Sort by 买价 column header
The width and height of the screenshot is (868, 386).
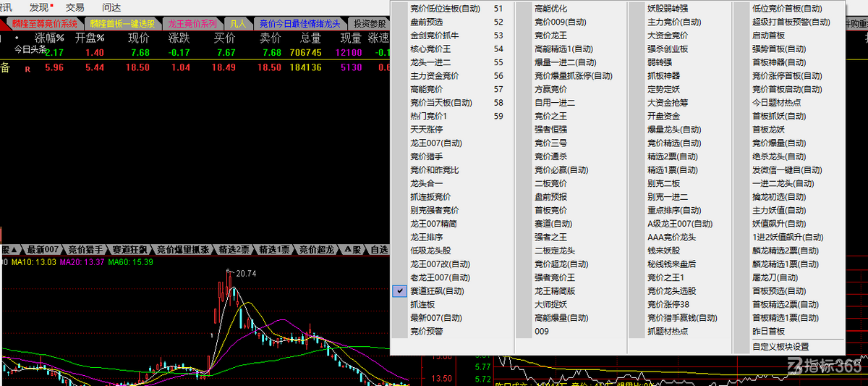(225, 38)
